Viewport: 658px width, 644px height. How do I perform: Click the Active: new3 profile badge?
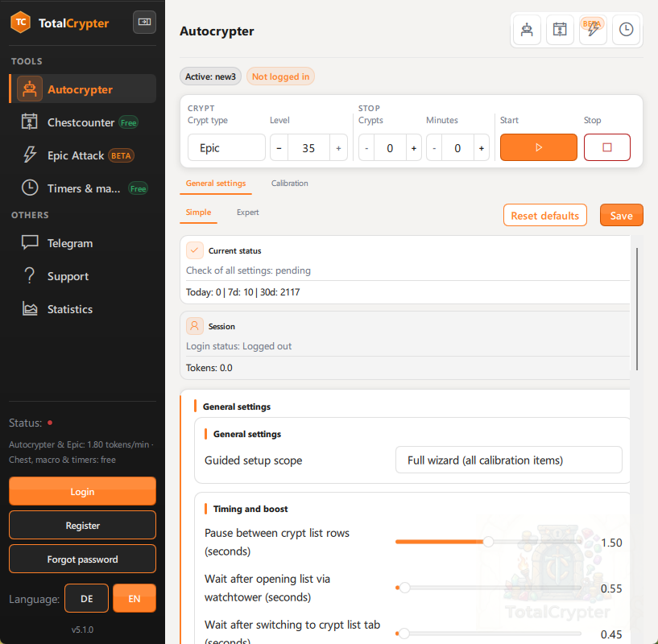[x=211, y=76]
